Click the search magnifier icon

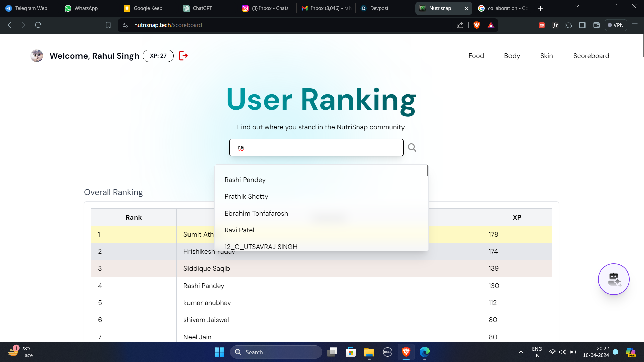click(412, 147)
